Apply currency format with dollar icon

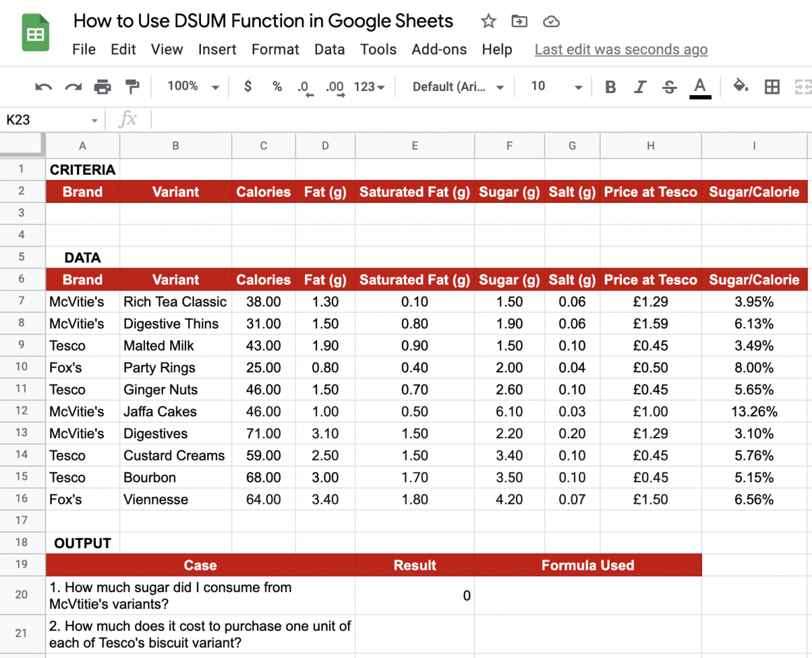(247, 86)
